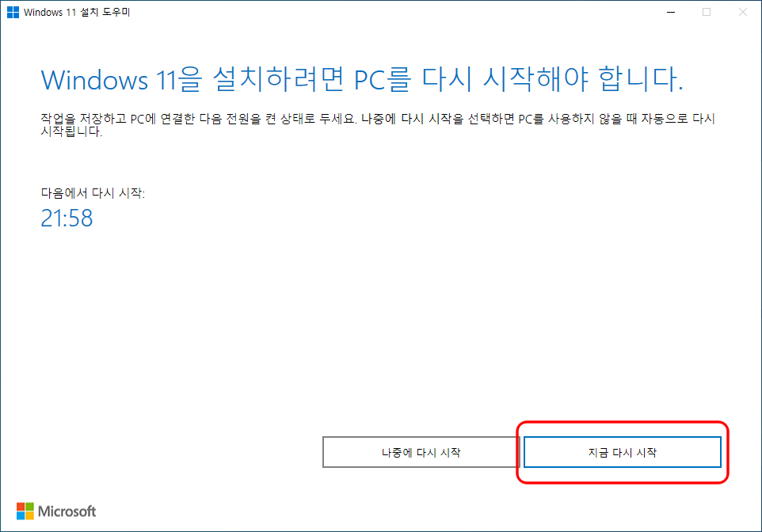Click the '지금 다시 시작' restart now button
The image size is (762, 532).
click(x=622, y=452)
